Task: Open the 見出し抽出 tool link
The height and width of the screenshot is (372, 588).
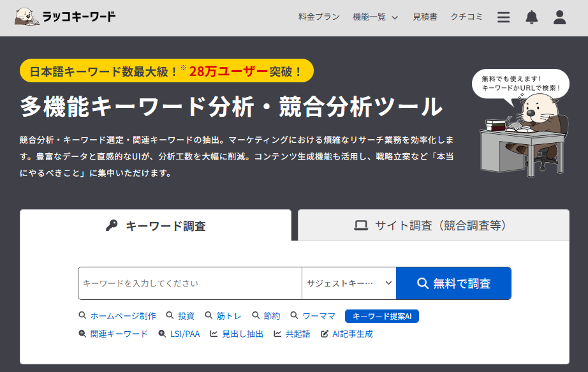Action: (242, 334)
